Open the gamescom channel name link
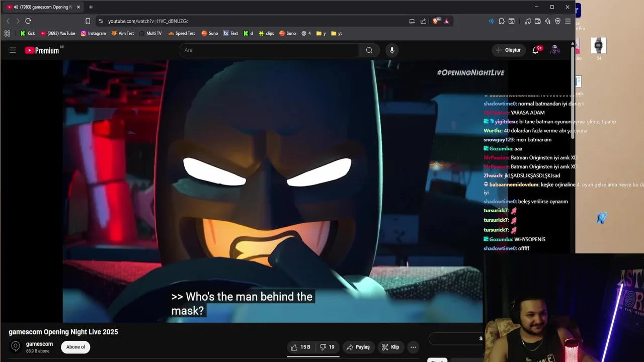The width and height of the screenshot is (644, 362). coord(39,344)
